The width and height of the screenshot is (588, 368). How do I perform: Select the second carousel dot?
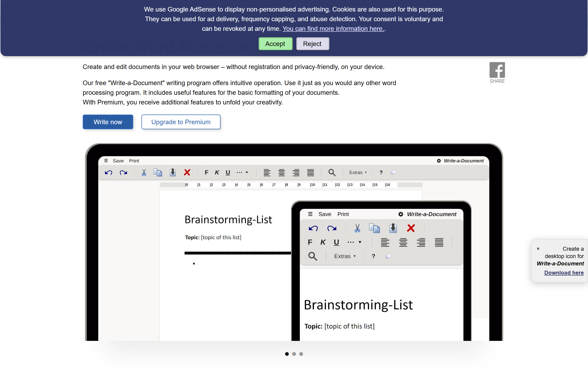294,354
